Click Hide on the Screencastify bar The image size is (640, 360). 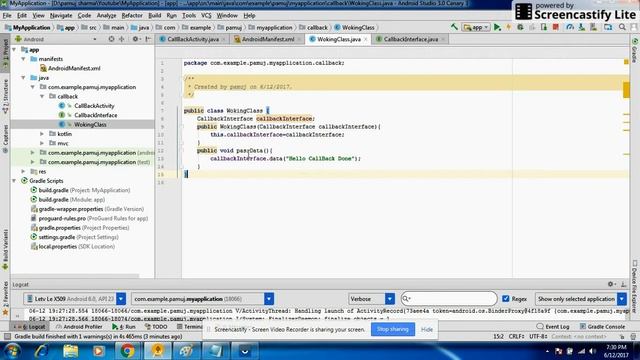point(427,329)
